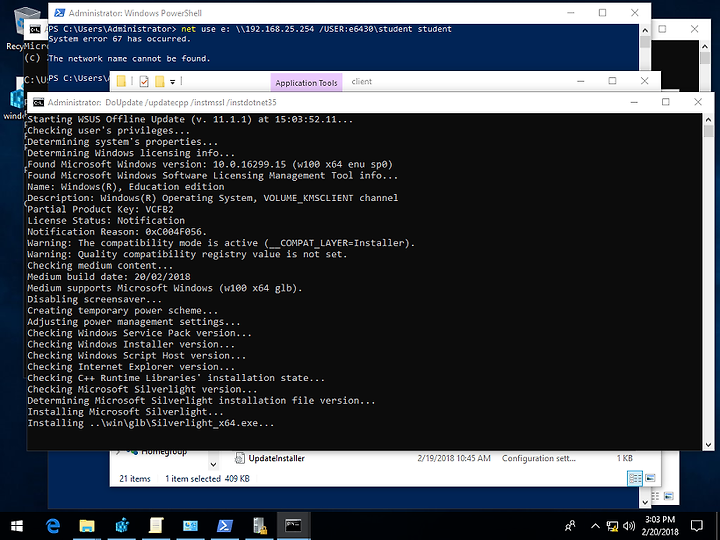Image resolution: width=720 pixels, height=540 pixels.
Task: Click New folder icon in quick access toolbar
Action: point(159,81)
